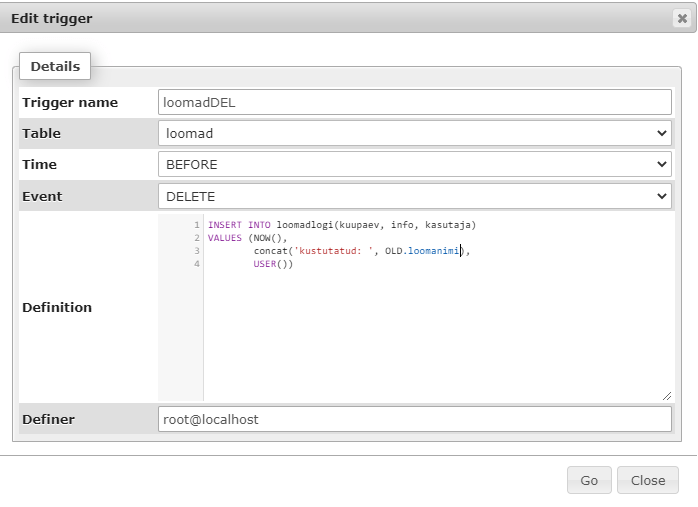Click empty area of Definition editor
Viewport: 698px width, 507px height.
click(x=430, y=340)
